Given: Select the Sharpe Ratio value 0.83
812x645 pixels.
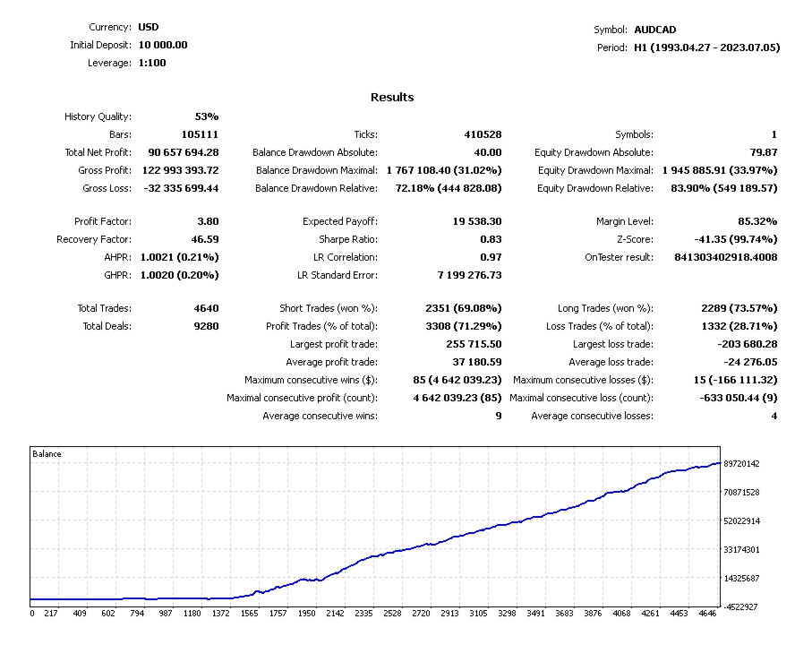Looking at the screenshot, I should coord(491,239).
